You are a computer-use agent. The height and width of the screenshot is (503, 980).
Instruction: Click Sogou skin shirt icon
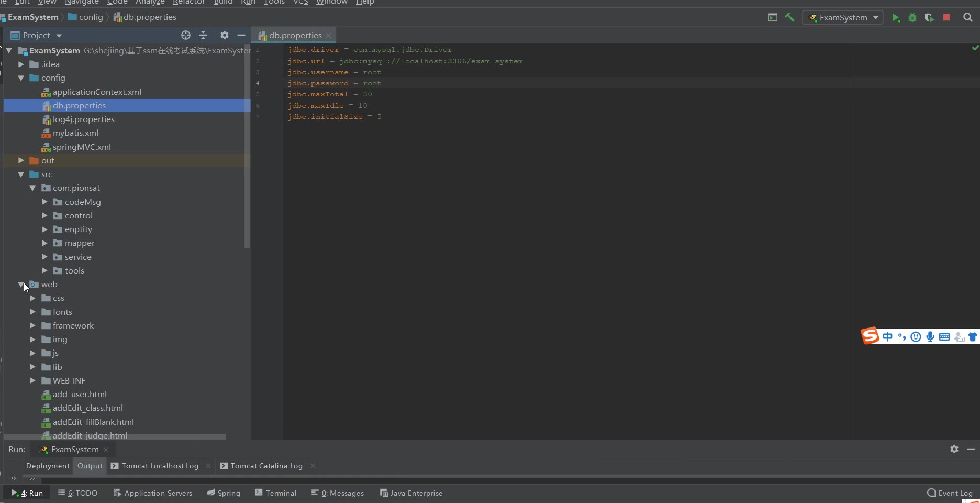(x=973, y=337)
